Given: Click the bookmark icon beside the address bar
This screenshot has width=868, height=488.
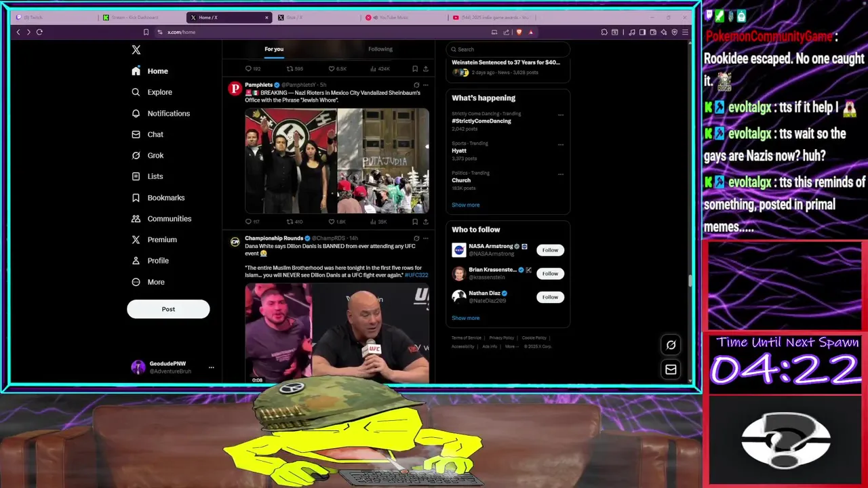Looking at the screenshot, I should click(x=146, y=32).
